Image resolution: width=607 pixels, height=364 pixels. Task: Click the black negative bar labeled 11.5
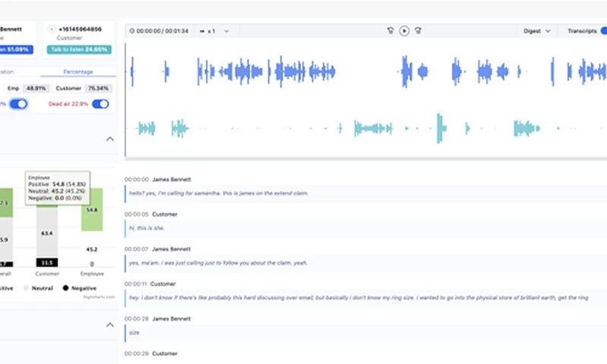coord(47,262)
